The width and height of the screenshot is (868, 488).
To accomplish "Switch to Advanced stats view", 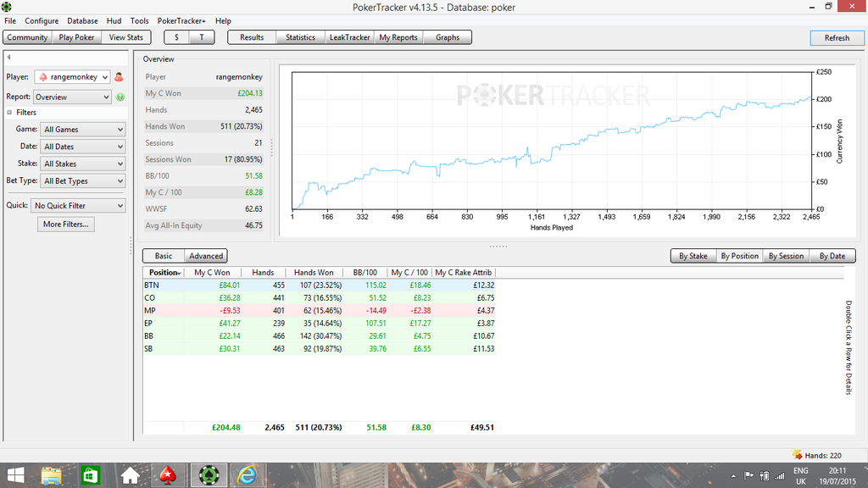I will tap(206, 256).
